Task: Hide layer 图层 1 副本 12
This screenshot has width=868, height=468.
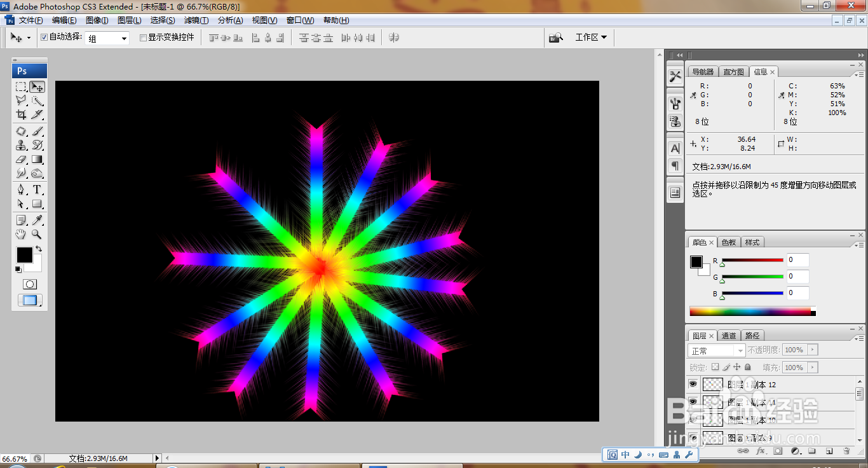Action: (x=693, y=384)
